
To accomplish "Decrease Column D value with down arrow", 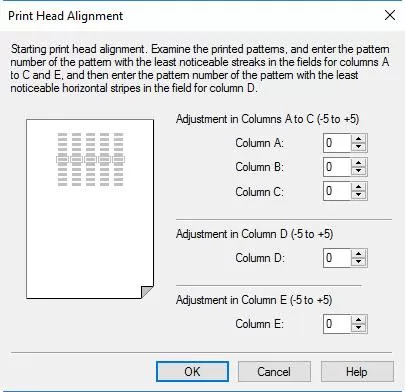I will 359,262.
